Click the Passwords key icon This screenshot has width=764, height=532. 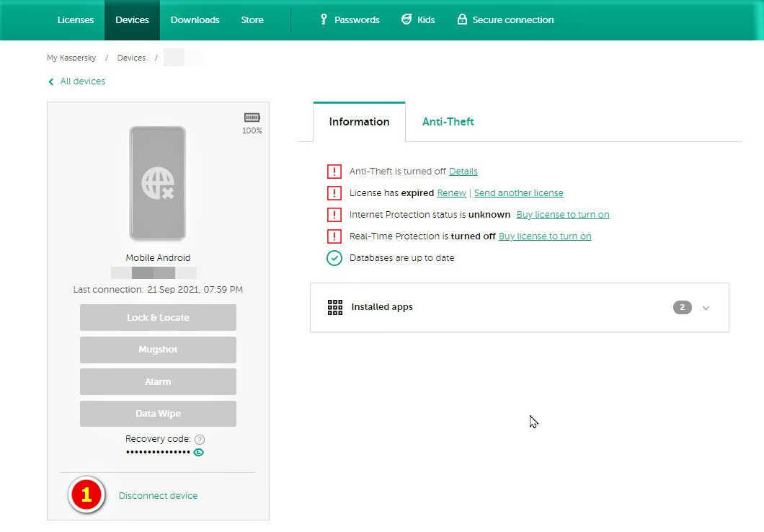(324, 19)
